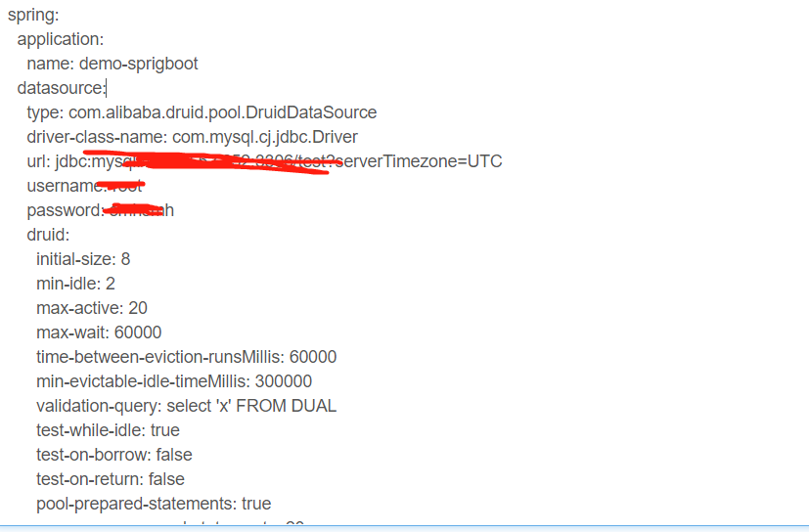Click the 'druid:' key line
Image resolution: width=809 pixels, height=532 pixels.
tap(48, 235)
